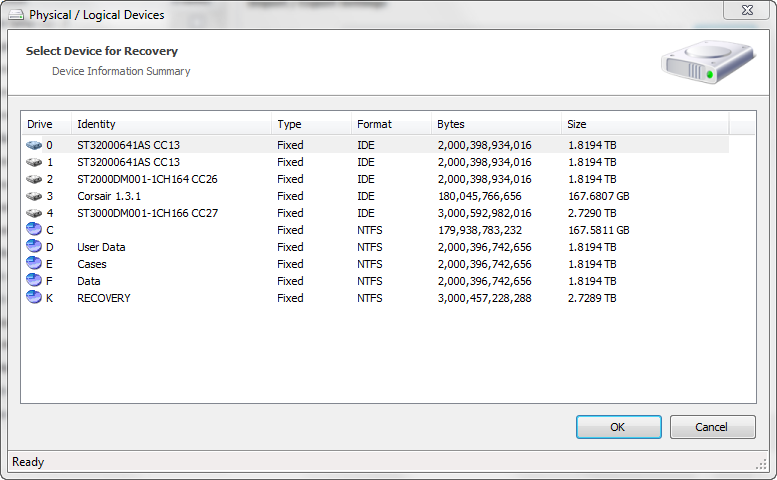
Task: Select the ST2000DM001-1CH164 CC26 drive row
Action: click(147, 179)
